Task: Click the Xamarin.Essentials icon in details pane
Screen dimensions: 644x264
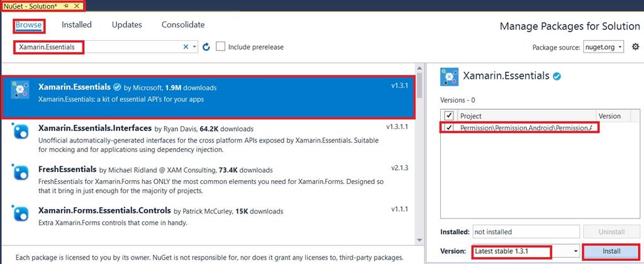Action: (x=449, y=77)
